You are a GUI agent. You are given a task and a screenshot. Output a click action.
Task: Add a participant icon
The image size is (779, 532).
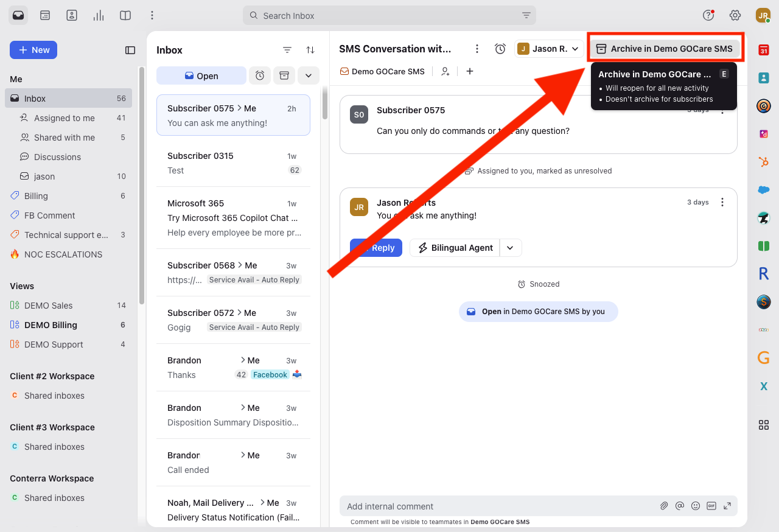[445, 71]
